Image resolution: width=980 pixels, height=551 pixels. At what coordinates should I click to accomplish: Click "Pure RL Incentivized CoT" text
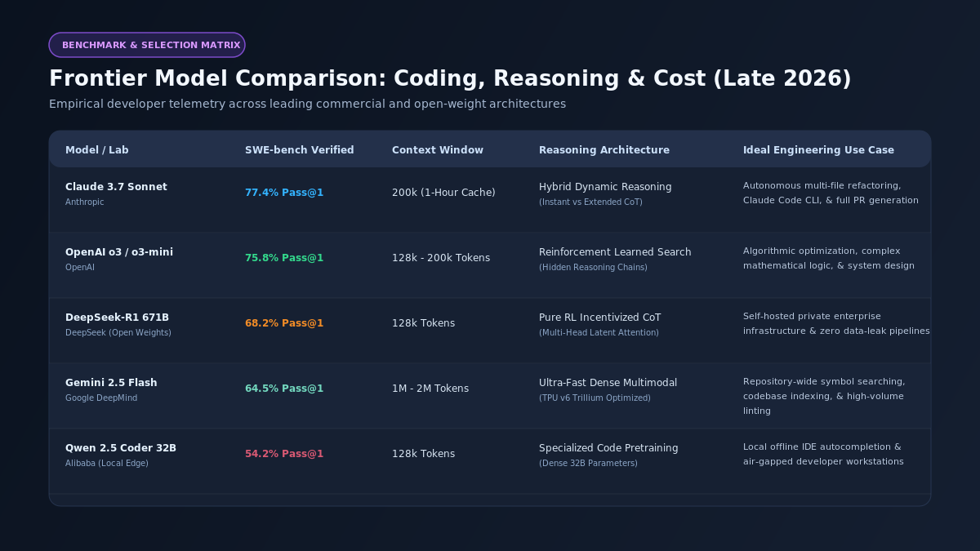point(600,318)
